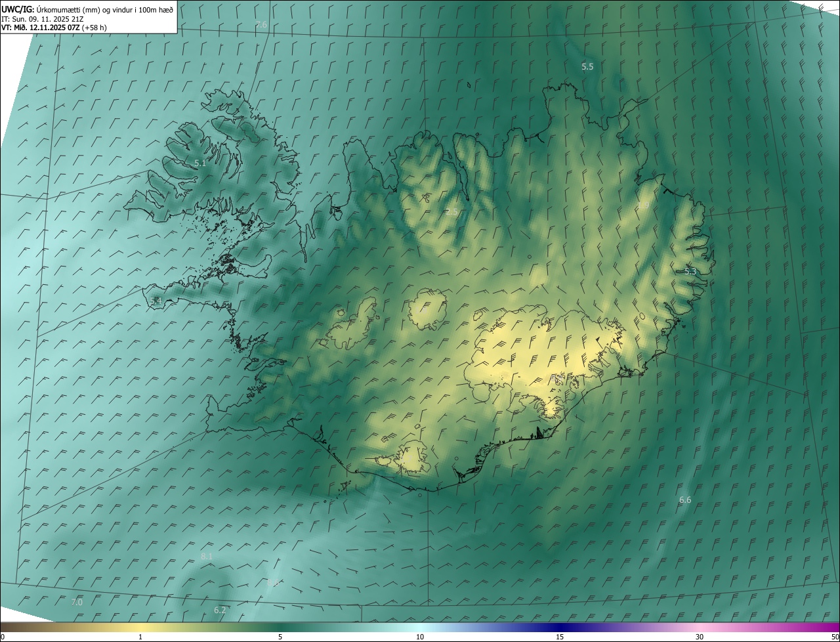
Task: Click the 15 tick on the color scale
Action: (560, 637)
